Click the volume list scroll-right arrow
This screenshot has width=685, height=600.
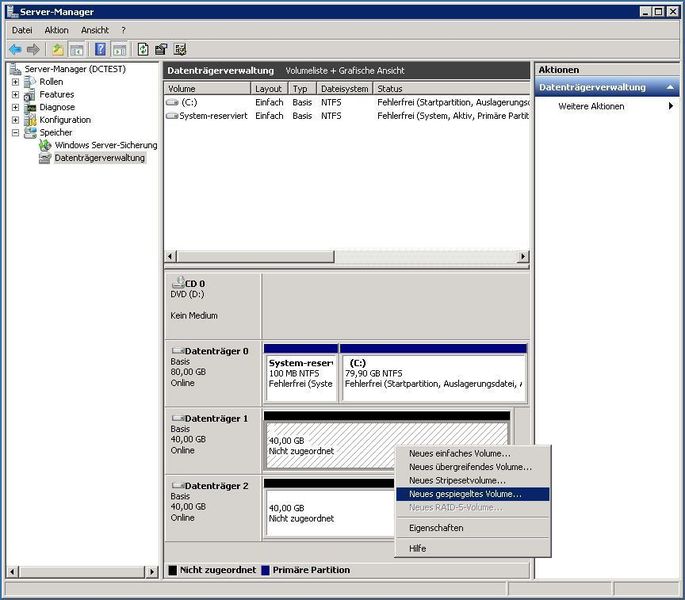[x=522, y=256]
